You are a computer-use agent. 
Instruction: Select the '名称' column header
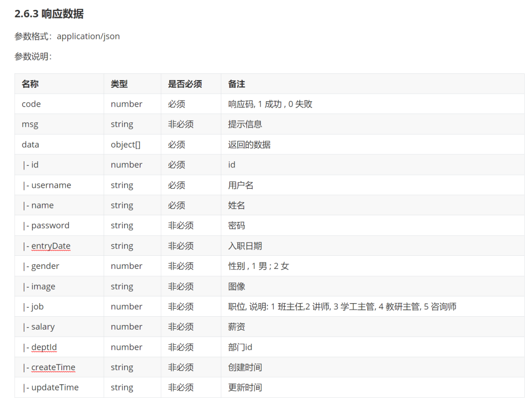pos(30,84)
